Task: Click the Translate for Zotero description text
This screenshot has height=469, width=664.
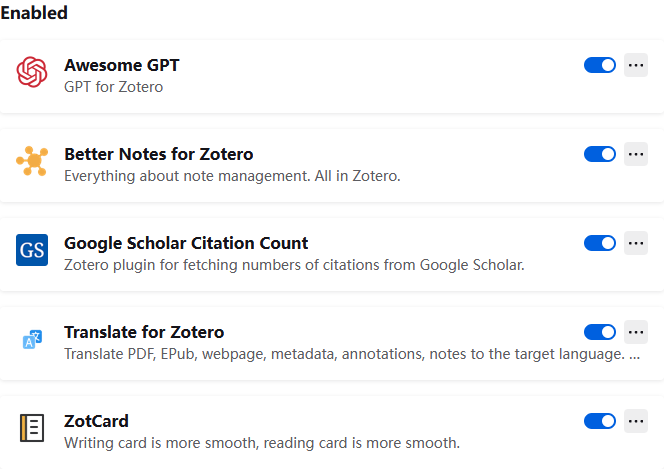Action: click(352, 354)
